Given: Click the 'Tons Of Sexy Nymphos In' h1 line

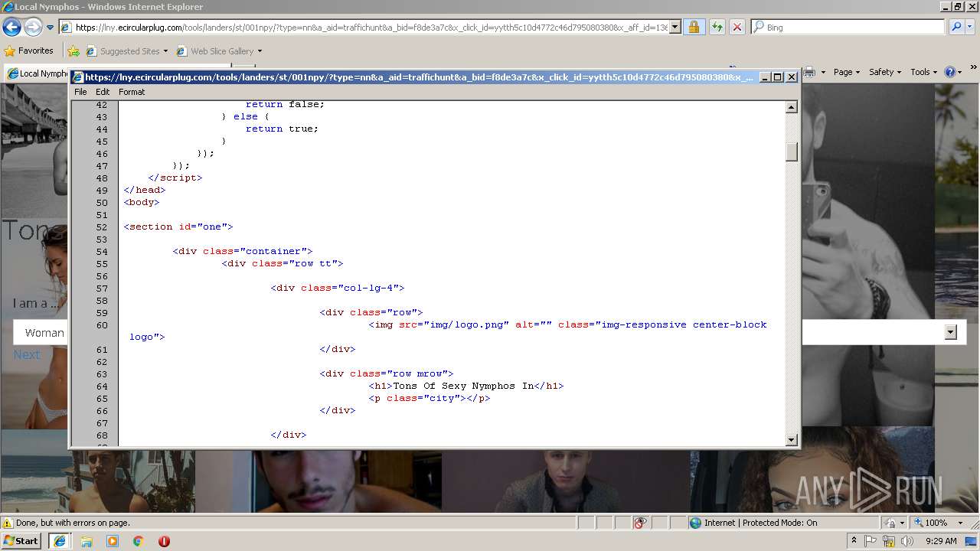Looking at the screenshot, I should pos(466,386).
